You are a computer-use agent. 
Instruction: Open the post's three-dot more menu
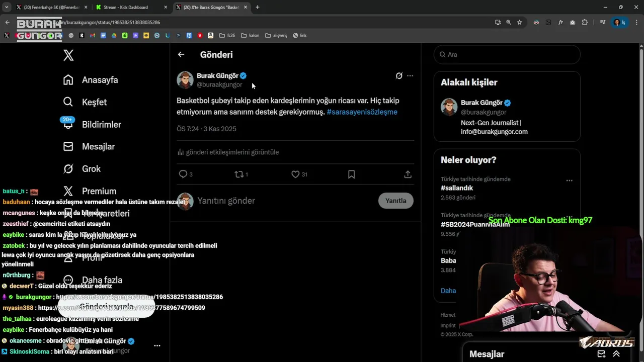410,75
